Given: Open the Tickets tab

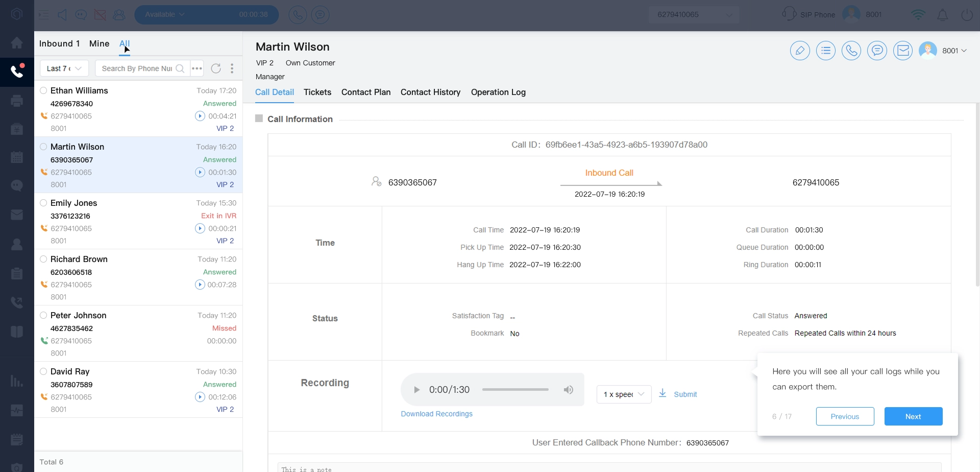Looking at the screenshot, I should (x=317, y=92).
